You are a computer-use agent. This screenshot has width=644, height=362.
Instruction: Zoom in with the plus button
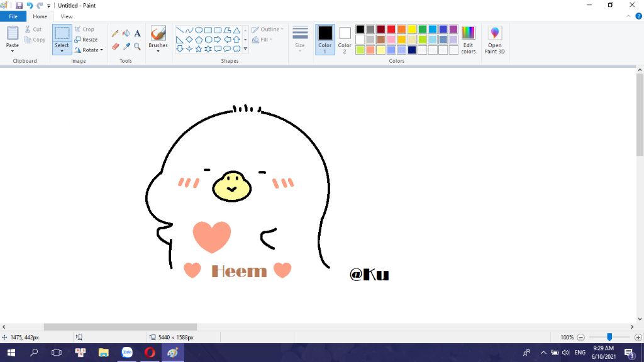638,337
